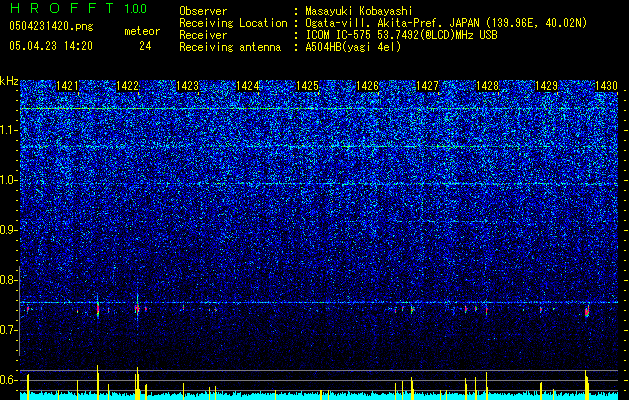The height and width of the screenshot is (400, 629).
Task: Click the version number 1.0.0
Action: pos(136,9)
